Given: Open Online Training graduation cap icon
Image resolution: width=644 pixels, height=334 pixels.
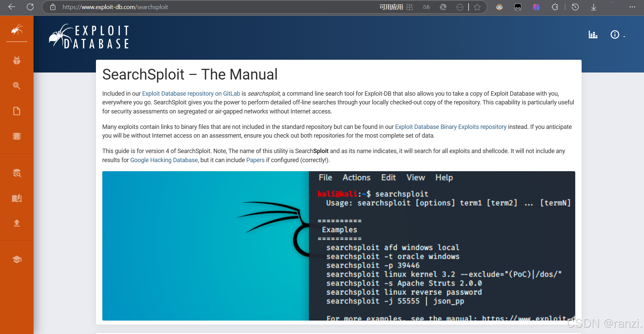Looking at the screenshot, I should pos(17,259).
